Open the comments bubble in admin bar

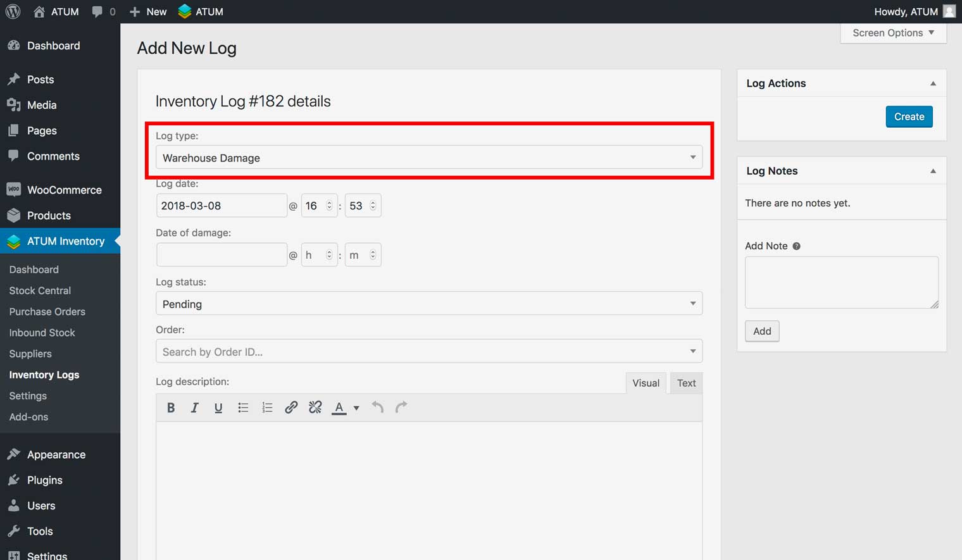coord(104,11)
